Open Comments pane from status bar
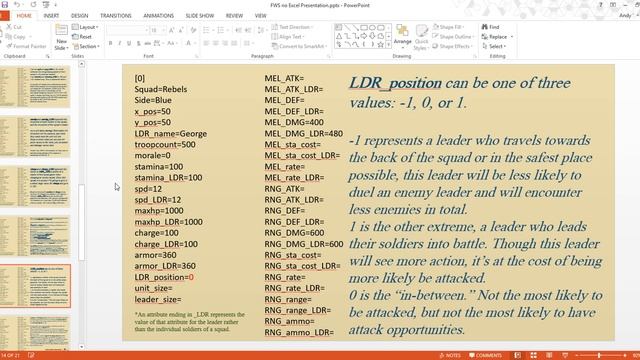This screenshot has height=360, width=640. tap(485, 356)
